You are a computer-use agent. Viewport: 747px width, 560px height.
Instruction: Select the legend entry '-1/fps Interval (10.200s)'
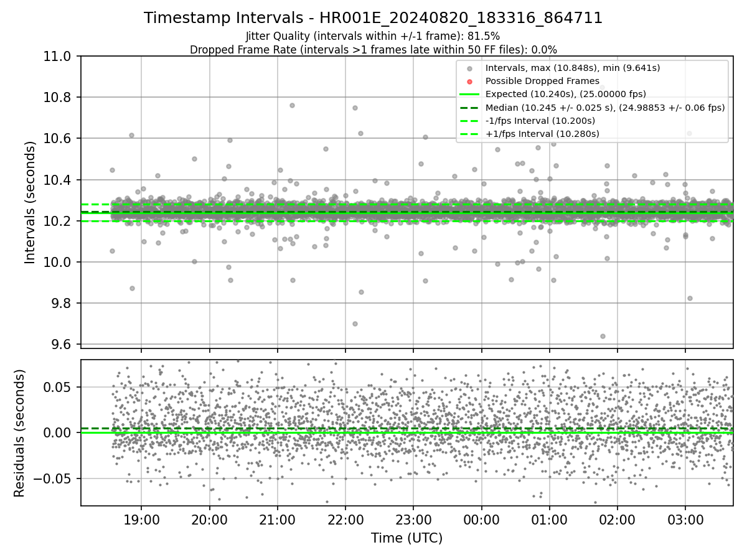click(x=540, y=121)
